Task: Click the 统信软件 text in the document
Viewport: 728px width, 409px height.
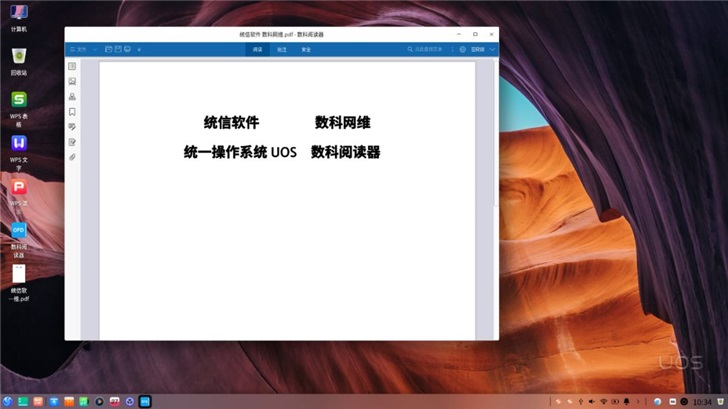Action: 231,123
